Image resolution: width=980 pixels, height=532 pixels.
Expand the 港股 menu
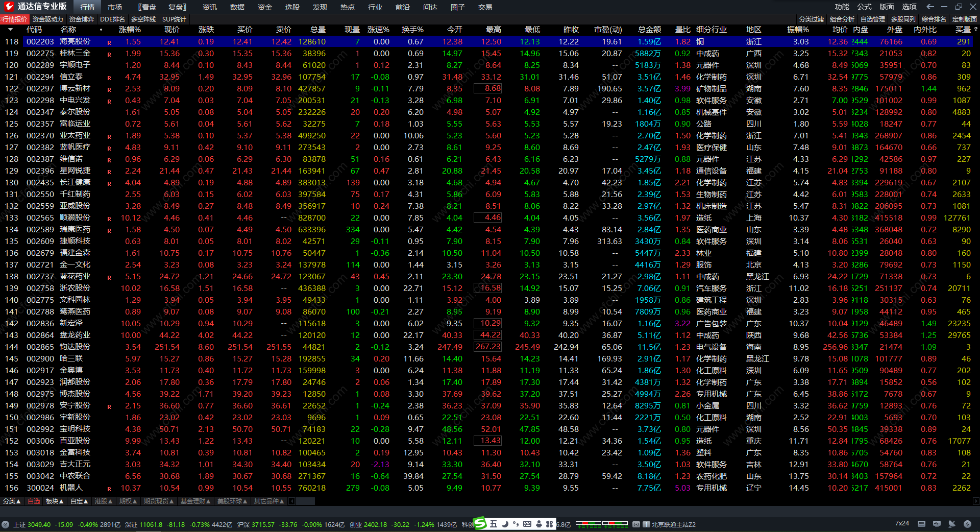pos(104,501)
